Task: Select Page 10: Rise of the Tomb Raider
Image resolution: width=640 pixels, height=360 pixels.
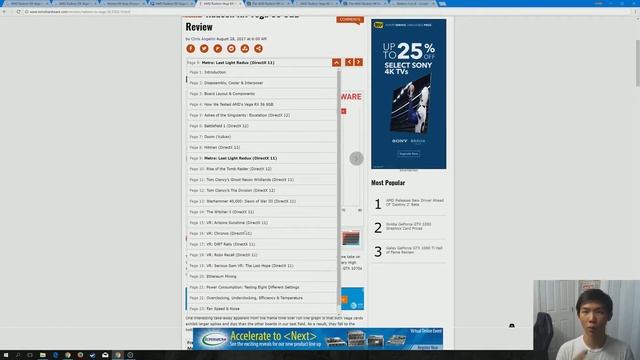Action: [x=262, y=169]
